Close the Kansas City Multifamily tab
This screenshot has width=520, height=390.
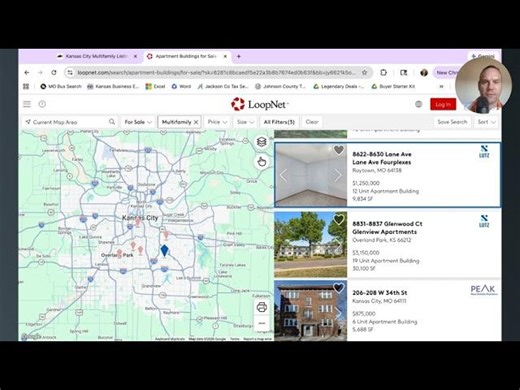[x=135, y=56]
